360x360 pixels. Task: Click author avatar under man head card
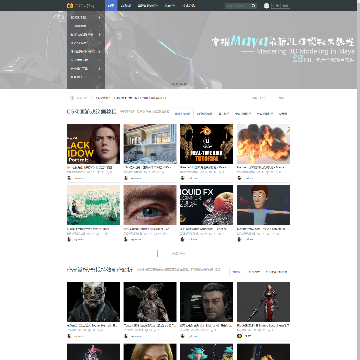(183, 336)
